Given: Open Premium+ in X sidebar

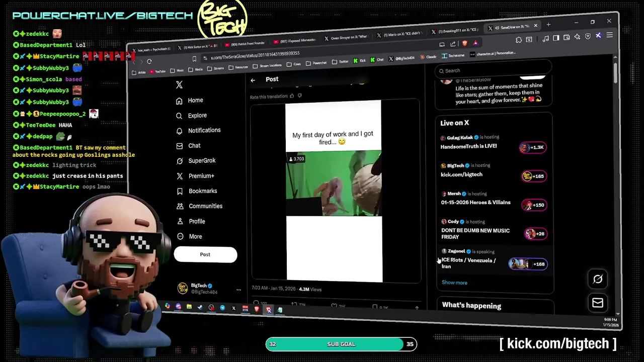Looking at the screenshot, I should pyautogui.click(x=195, y=176).
